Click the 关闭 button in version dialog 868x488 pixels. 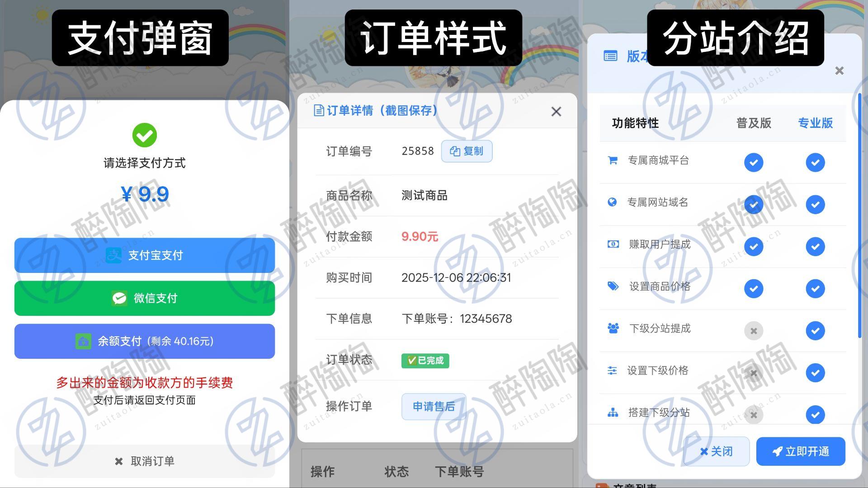point(717,451)
